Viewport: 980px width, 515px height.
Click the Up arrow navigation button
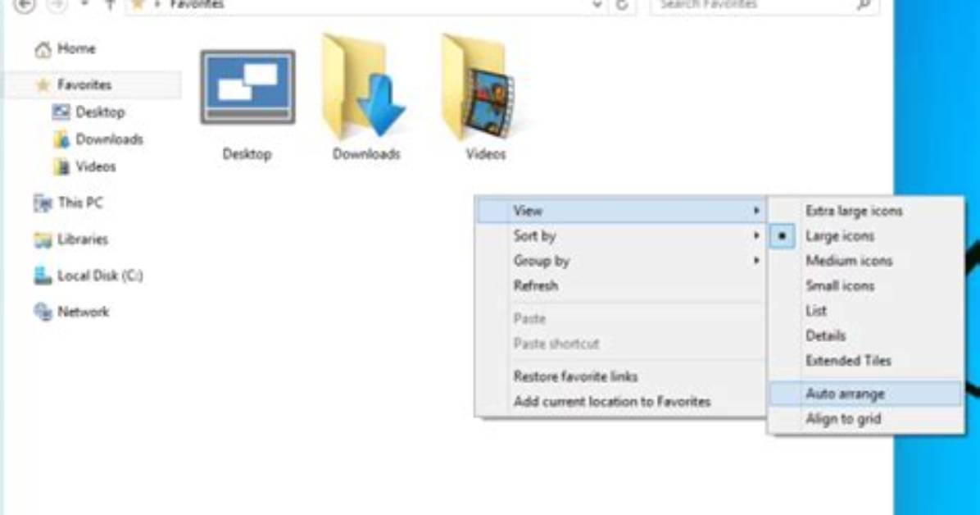click(x=110, y=5)
